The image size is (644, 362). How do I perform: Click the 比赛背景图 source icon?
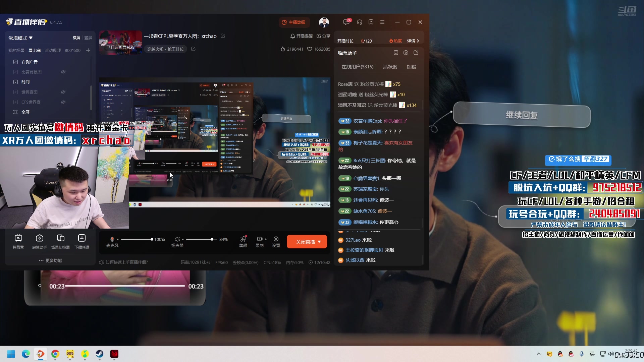15,72
